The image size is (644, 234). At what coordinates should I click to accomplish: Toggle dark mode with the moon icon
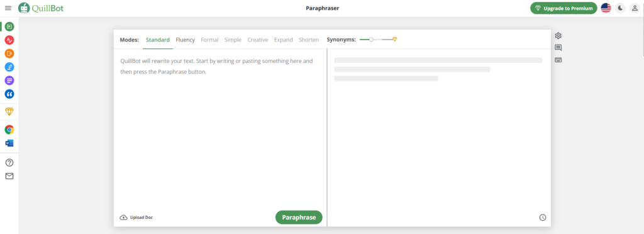620,8
